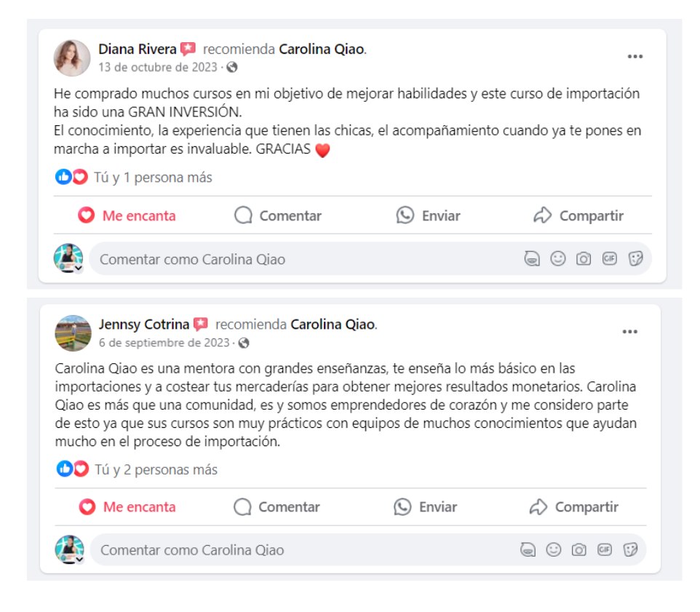Click Comentar under Diana Rivera's post
700x612 pixels.
click(278, 215)
